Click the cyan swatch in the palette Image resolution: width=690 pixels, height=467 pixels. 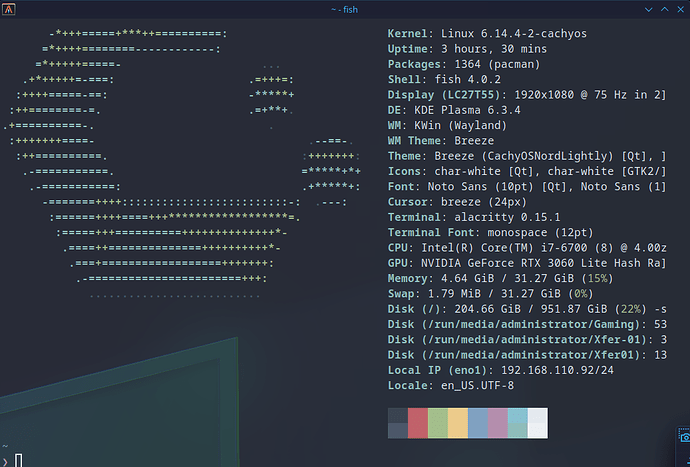(518, 423)
